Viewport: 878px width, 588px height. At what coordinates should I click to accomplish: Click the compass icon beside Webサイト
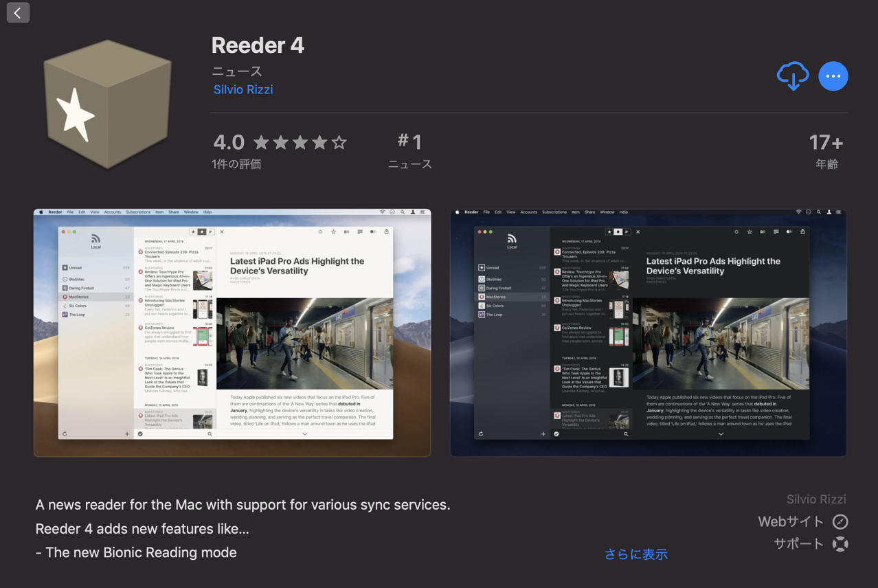point(840,521)
